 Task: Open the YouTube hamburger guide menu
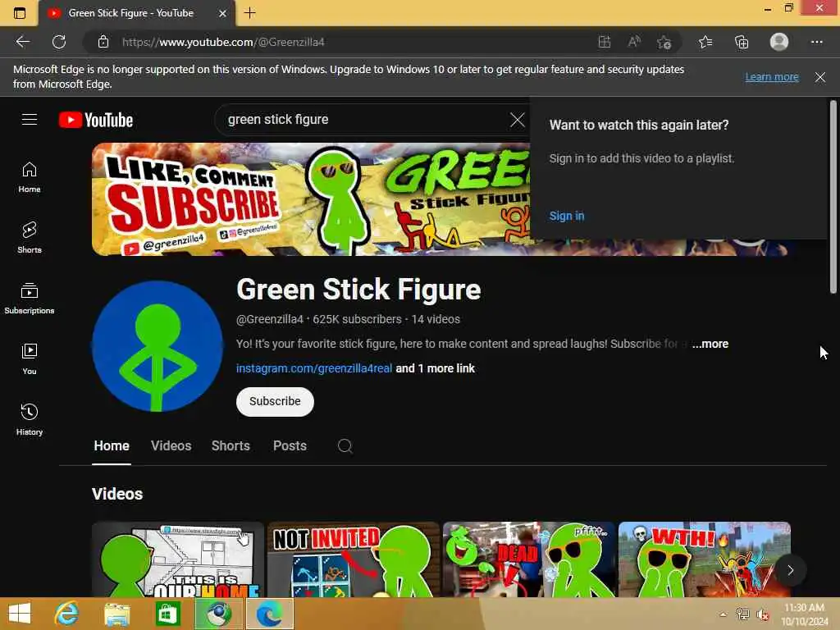point(30,120)
